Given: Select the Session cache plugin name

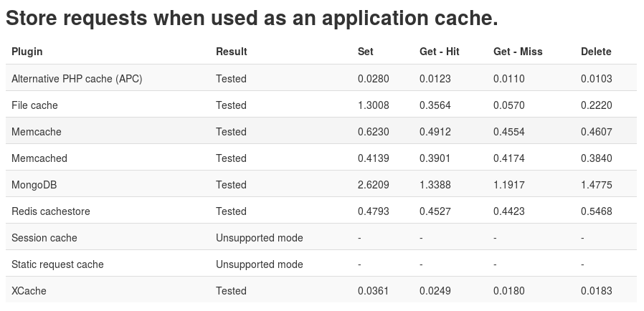Looking at the screenshot, I should (44, 238).
